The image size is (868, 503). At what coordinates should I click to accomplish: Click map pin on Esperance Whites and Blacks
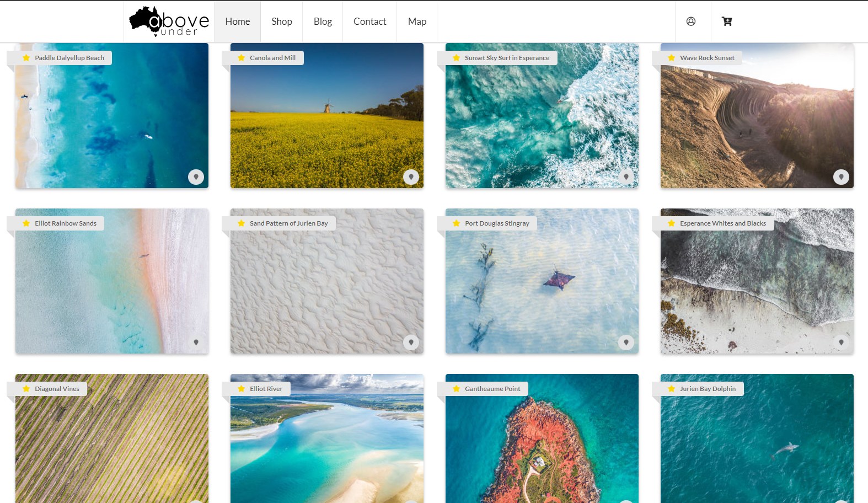841,343
